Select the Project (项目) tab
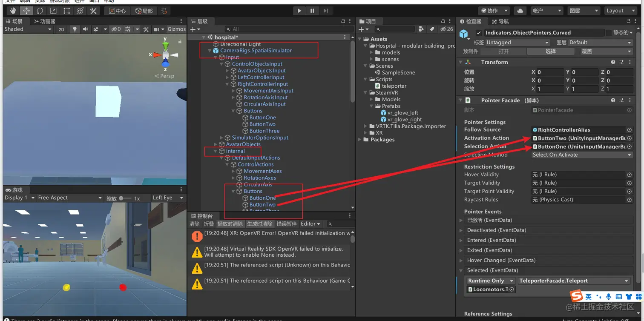Image resolution: width=644 pixels, height=321 pixels. [368, 21]
